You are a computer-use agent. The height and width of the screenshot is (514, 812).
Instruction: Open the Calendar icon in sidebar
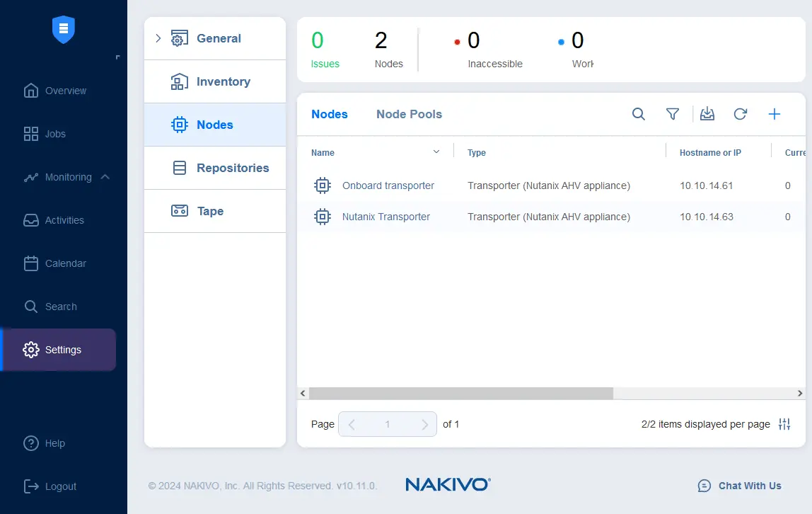click(31, 263)
